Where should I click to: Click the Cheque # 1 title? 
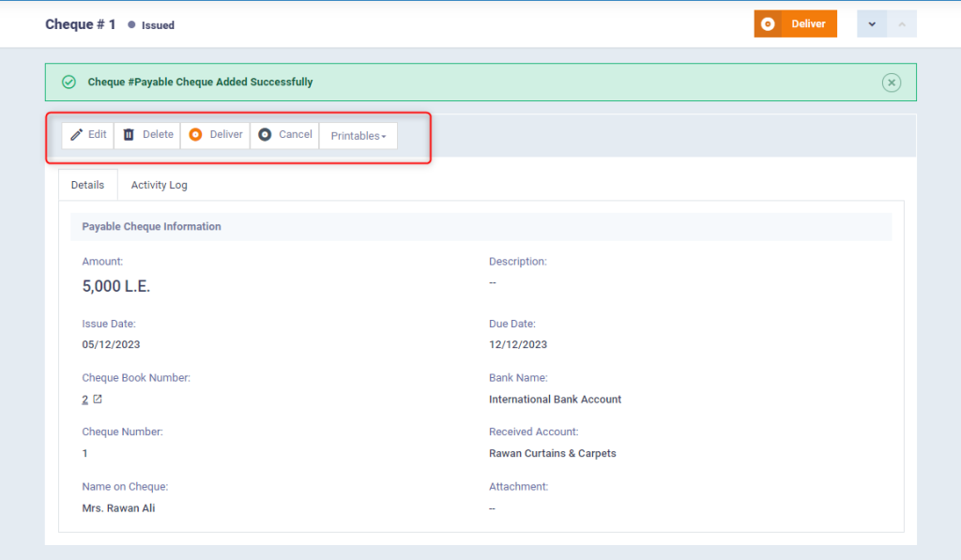click(80, 24)
